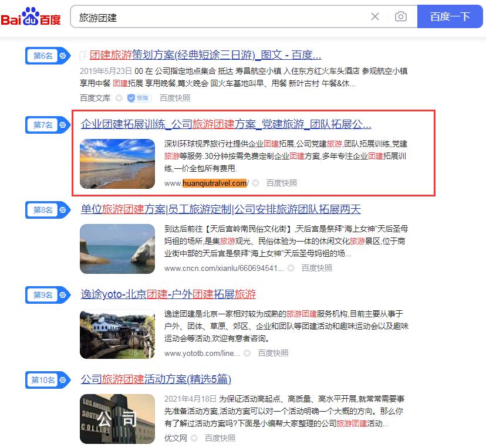486x448 pixels.
Task: Click date text 2019年5月23日
Action: coord(106,71)
